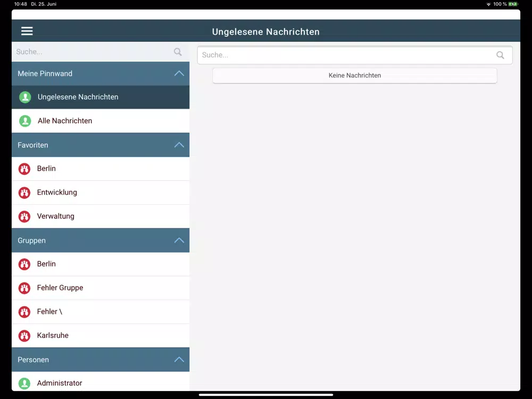Click the green avatar beside Ungelesene Nachrichten
The height and width of the screenshot is (399, 532).
click(x=25, y=97)
